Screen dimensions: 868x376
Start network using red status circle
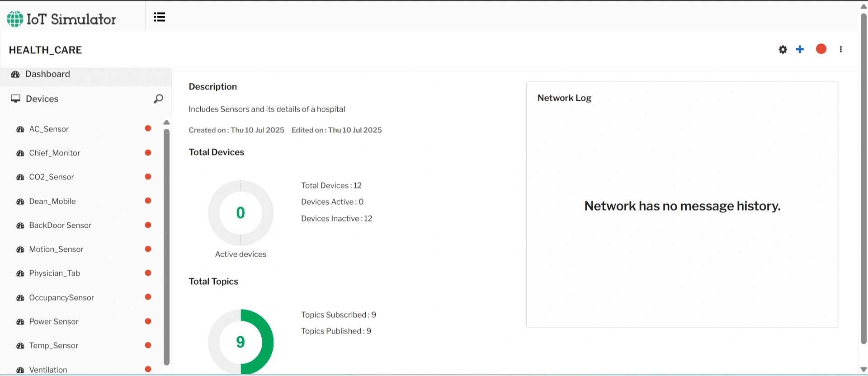(x=821, y=49)
